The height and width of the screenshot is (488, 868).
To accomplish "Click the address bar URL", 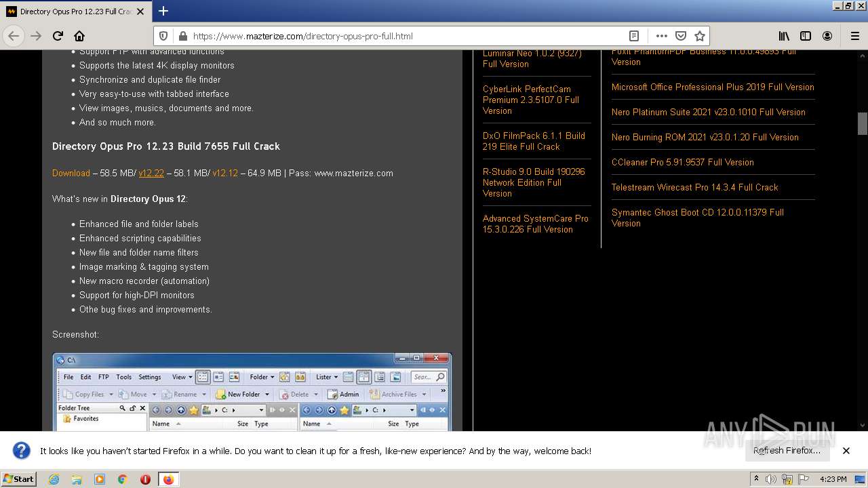I will click(x=302, y=36).
